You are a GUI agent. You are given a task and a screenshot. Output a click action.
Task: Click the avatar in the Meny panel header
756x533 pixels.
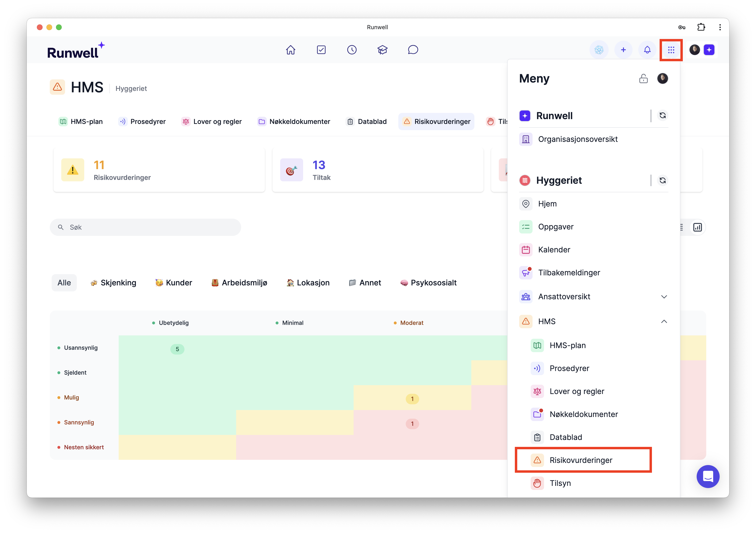pos(662,78)
